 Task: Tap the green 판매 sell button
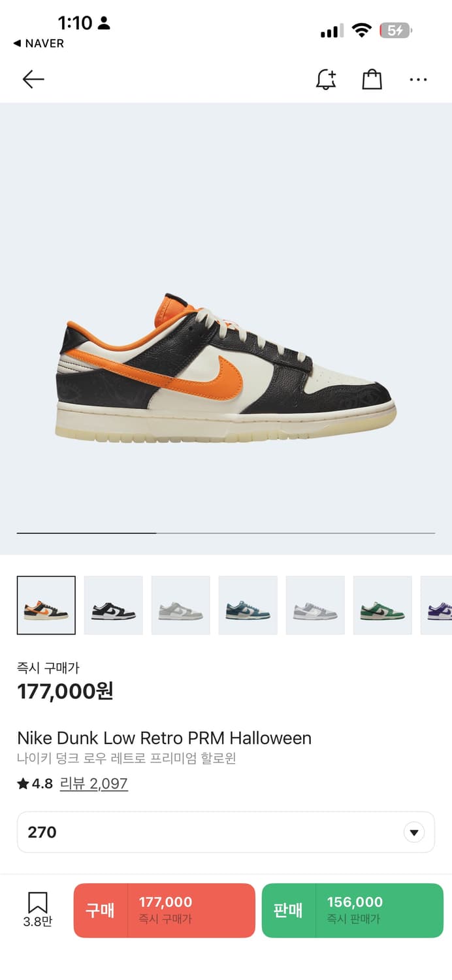tap(353, 910)
